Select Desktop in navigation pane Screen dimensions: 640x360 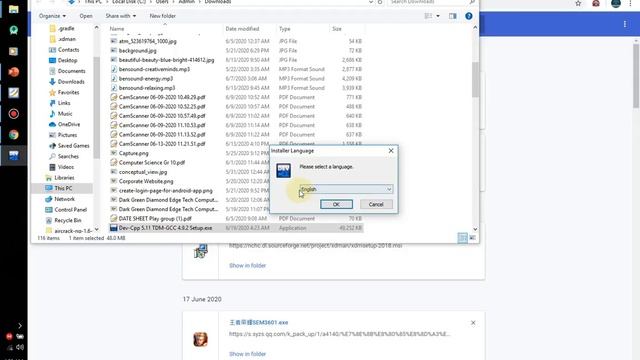click(x=63, y=60)
